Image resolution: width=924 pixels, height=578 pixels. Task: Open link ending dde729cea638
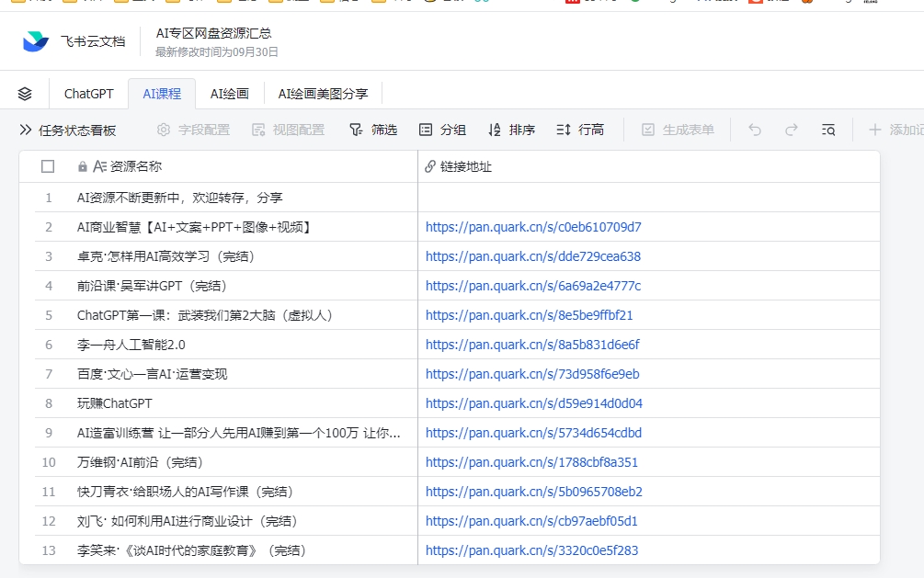click(532, 256)
